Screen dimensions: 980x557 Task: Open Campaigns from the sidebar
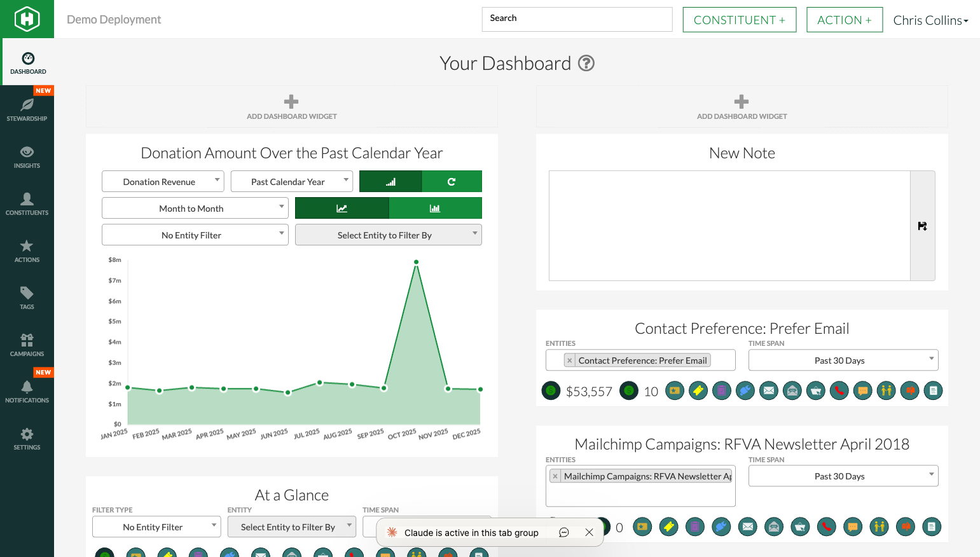27,345
